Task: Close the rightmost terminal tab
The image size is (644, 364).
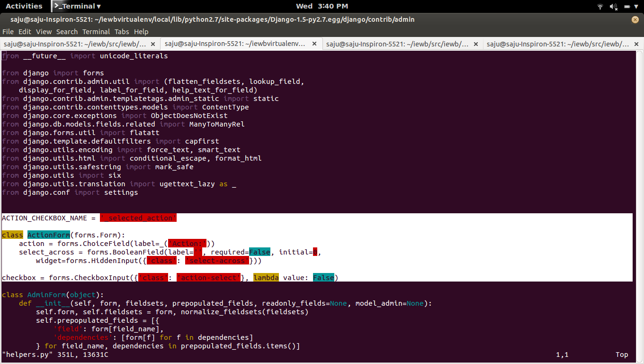Action: (x=637, y=44)
